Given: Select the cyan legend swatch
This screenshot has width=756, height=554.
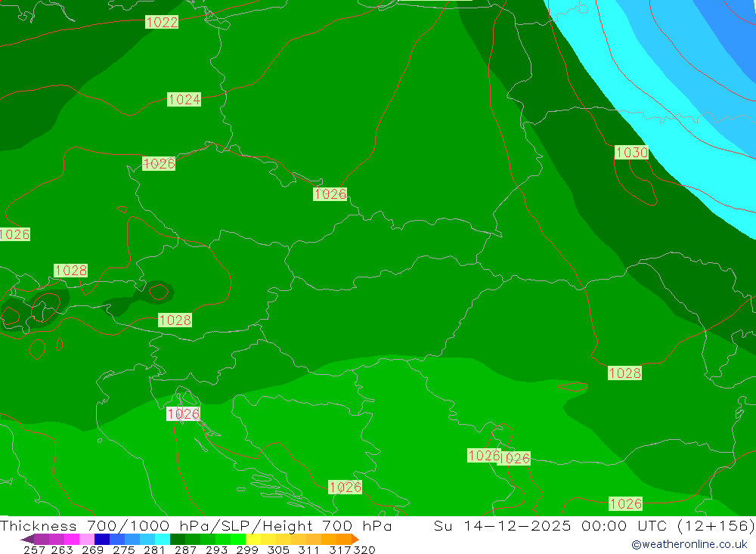Looking at the screenshot, I should [163, 539].
